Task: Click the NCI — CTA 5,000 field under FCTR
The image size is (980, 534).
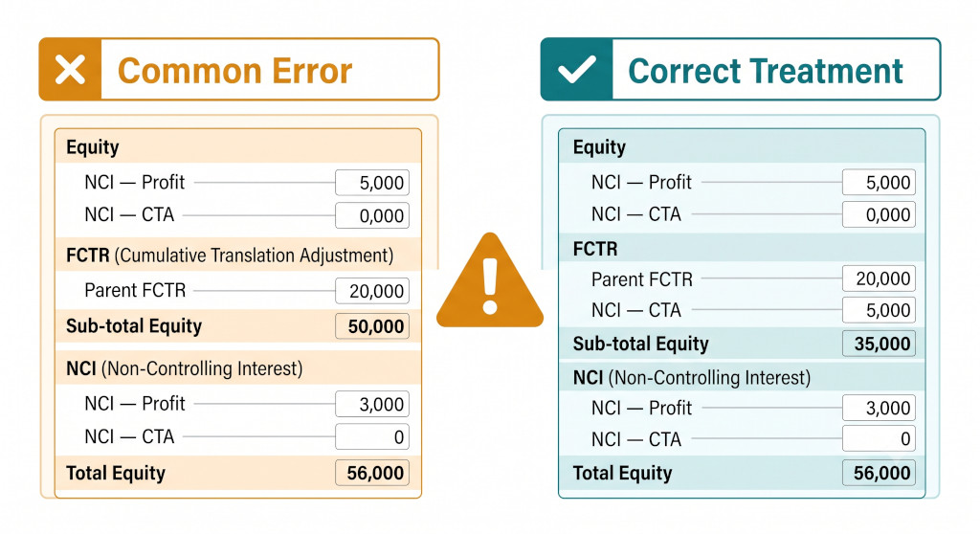Action: (x=879, y=310)
